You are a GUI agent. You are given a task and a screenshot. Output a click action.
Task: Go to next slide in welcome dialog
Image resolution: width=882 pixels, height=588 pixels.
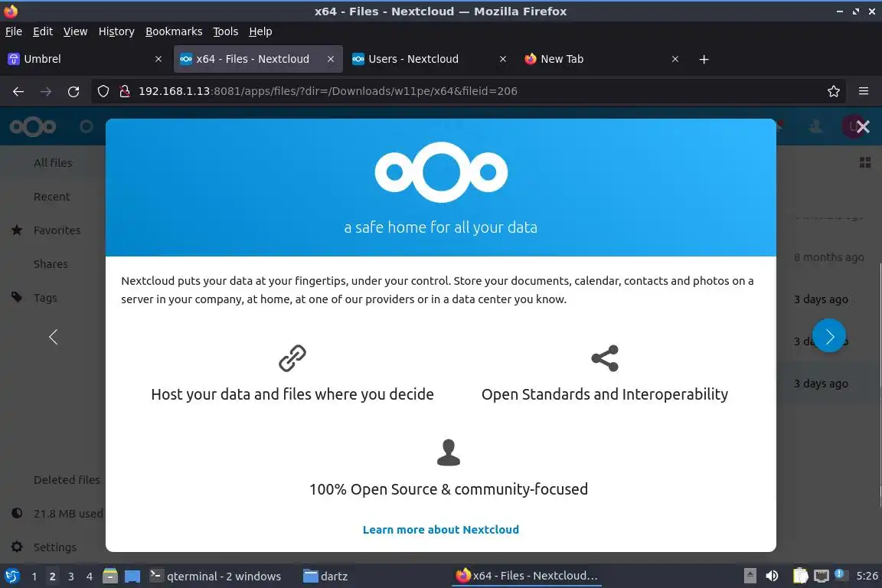click(x=829, y=336)
